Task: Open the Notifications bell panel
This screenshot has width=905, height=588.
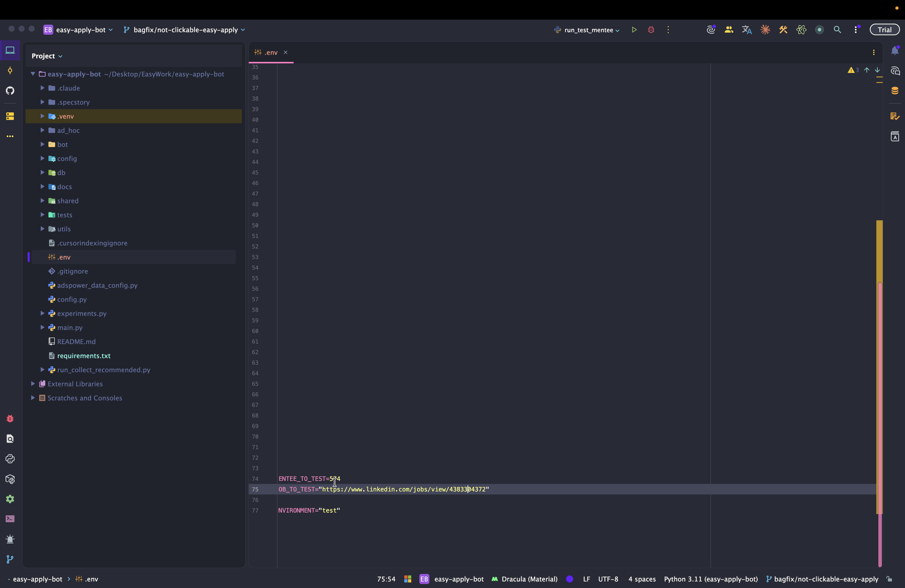Action: pyautogui.click(x=895, y=51)
